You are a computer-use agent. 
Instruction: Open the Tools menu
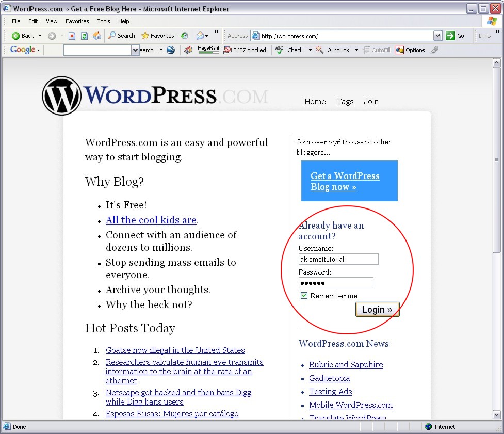tap(104, 21)
